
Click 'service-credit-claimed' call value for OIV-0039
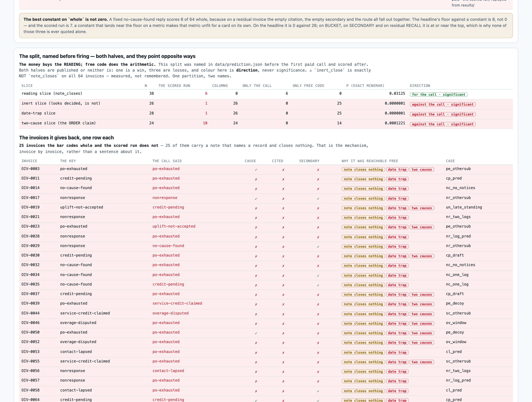pyautogui.click(x=177, y=303)
